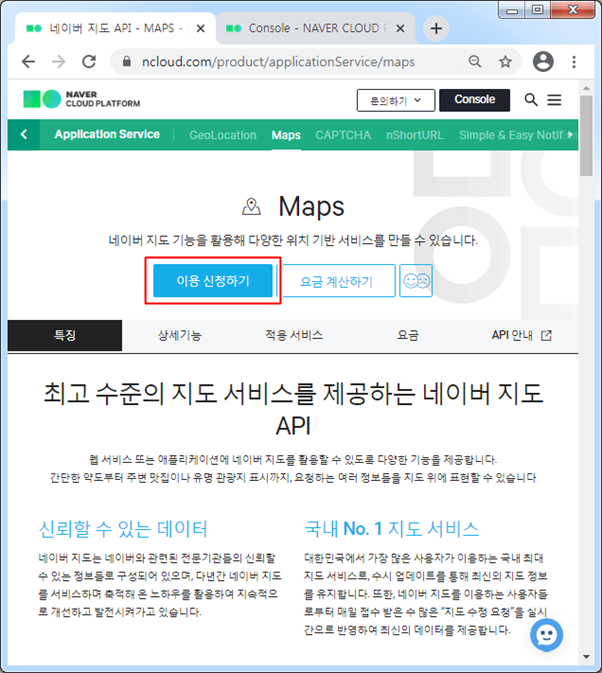
Task: Close the 네이버 지도 API tab
Action: pyautogui.click(x=200, y=28)
